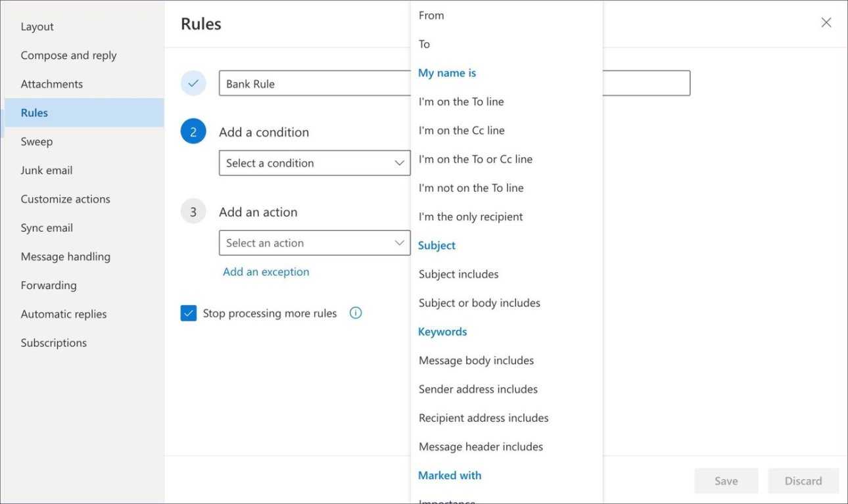Click the step 2 numbered circle
Viewport: 848px width, 504px height.
pos(193,132)
